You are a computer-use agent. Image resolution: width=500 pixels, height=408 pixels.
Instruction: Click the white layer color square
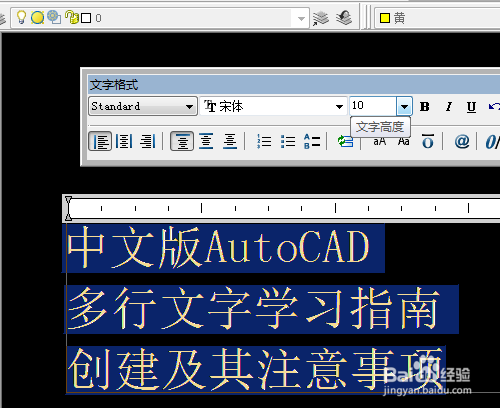point(86,18)
